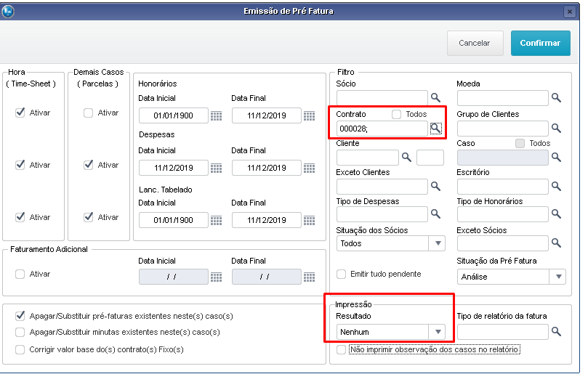The image size is (588, 382).
Task: Click the Cancelar button
Action: click(475, 43)
